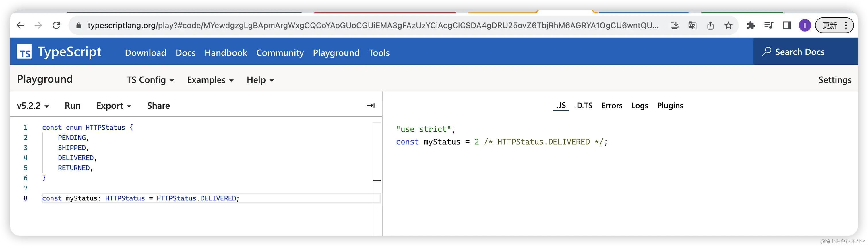Image resolution: width=868 pixels, height=246 pixels.
Task: Click DELIVERED enum member on line 4
Action: (76, 158)
